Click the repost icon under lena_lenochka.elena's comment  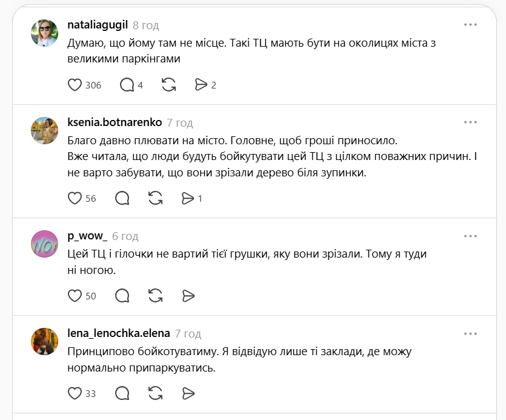155,393
